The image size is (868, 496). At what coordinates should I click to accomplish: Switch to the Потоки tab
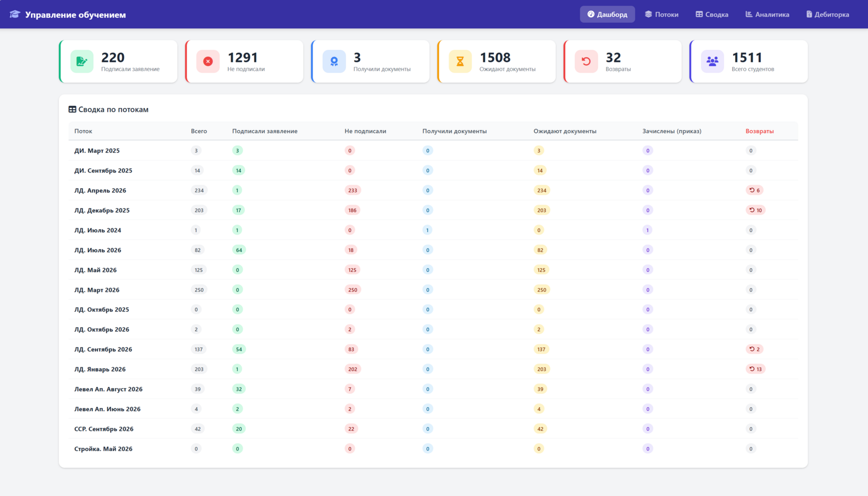[662, 14]
